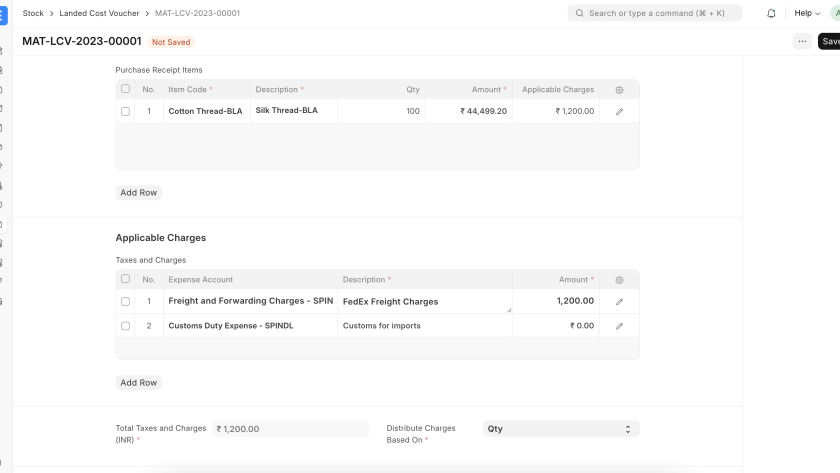This screenshot has height=473, width=840.
Task: Add Row under Taxes and Charges
Action: point(138,383)
